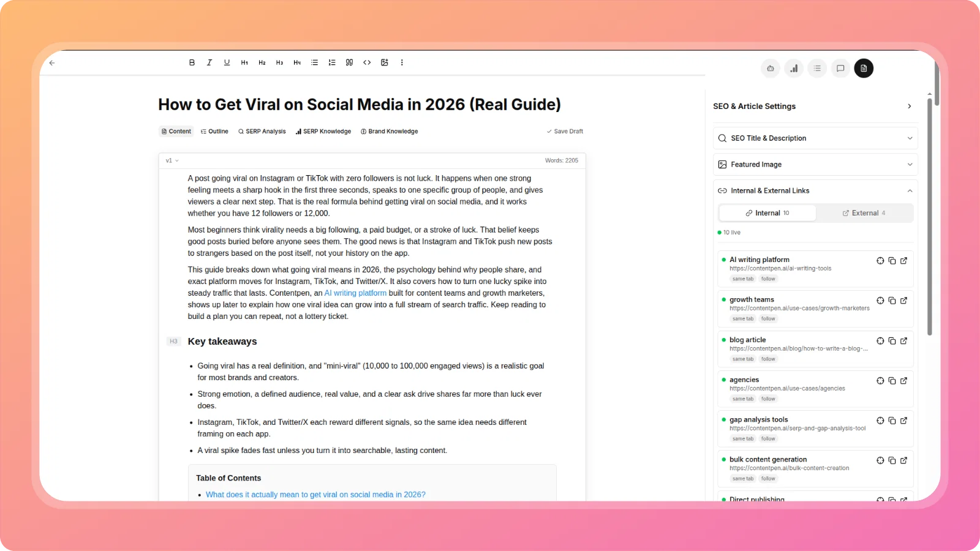This screenshot has width=980, height=551.
Task: Open the Brand Knowledge tab
Action: coord(390,132)
